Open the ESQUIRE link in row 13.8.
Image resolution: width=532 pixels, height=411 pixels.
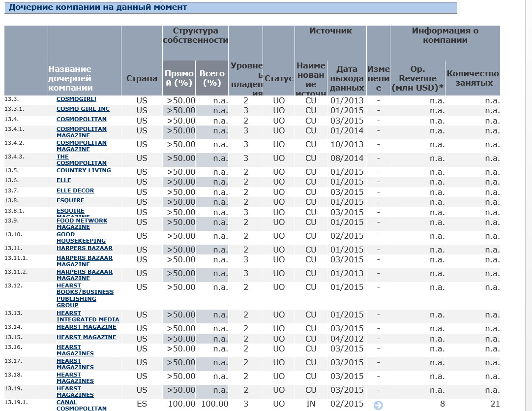[x=71, y=200]
